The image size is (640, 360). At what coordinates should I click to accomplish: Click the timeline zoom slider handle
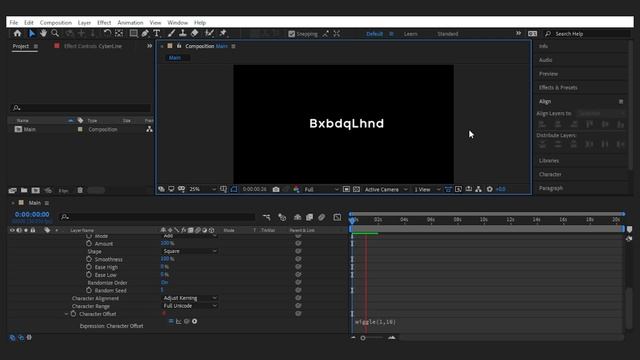tap(363, 338)
